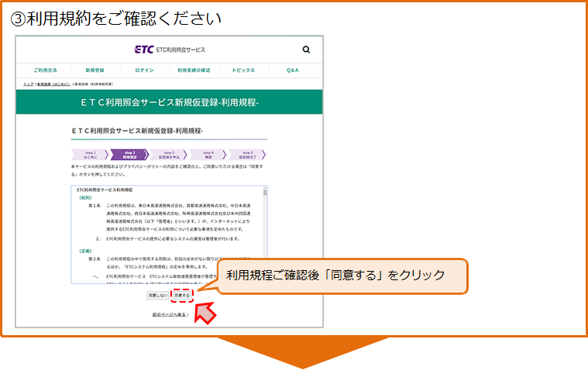Click the ETC logo in header
Screen dimensions: 588x387
[x=170, y=50]
